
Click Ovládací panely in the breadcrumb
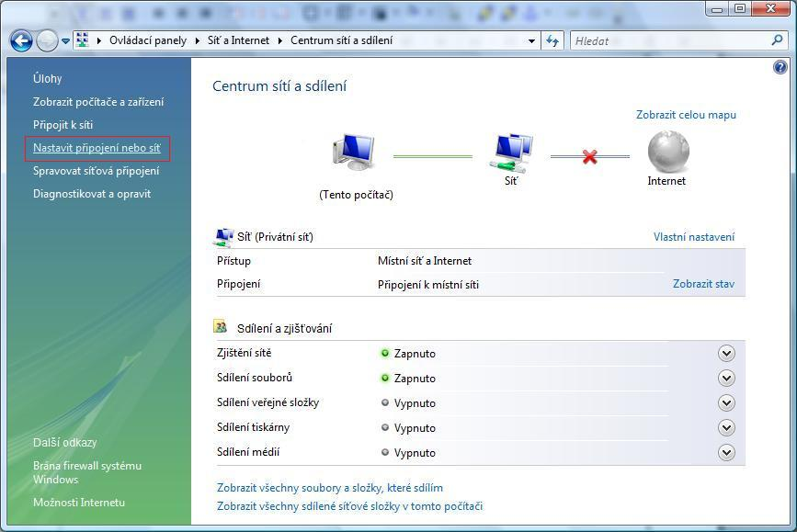click(x=147, y=40)
